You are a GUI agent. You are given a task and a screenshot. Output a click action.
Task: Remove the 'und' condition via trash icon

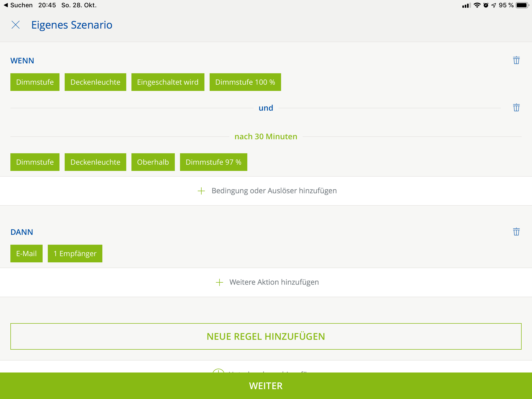tap(516, 108)
